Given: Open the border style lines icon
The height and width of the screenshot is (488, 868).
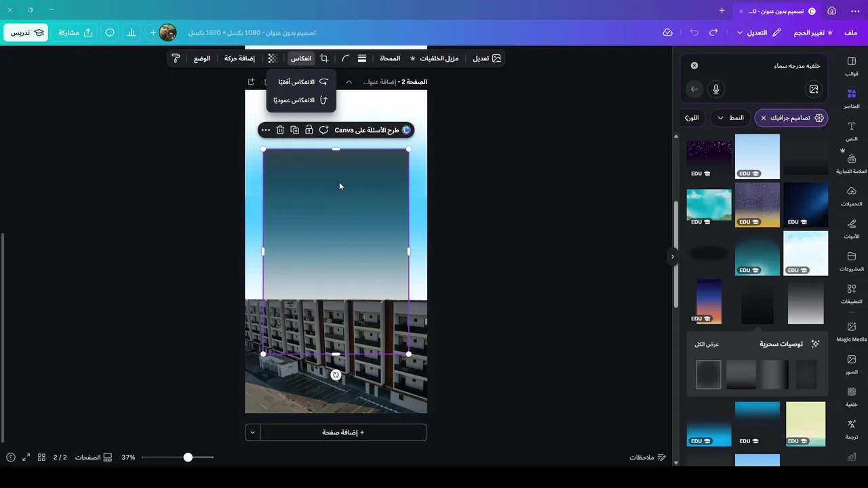Looking at the screenshot, I should 362,58.
